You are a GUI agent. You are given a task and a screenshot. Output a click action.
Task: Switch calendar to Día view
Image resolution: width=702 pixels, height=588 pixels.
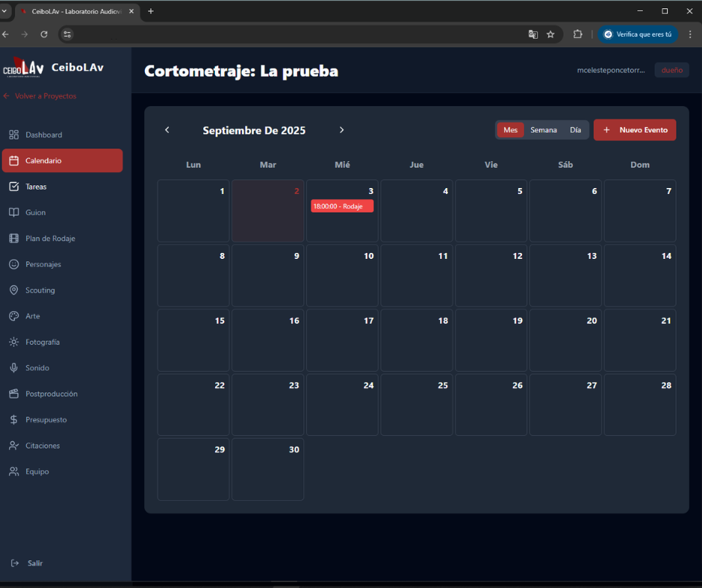click(x=575, y=130)
